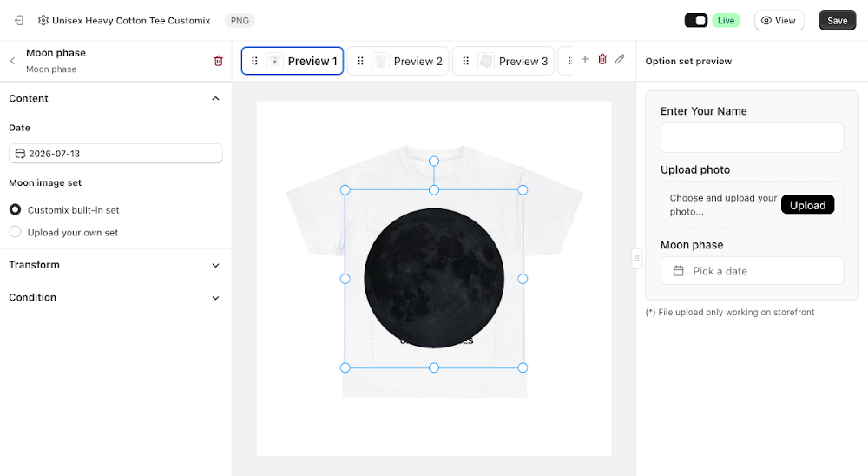868x476 pixels.
Task: Click the calendar icon in Pick a date
Action: [678, 271]
